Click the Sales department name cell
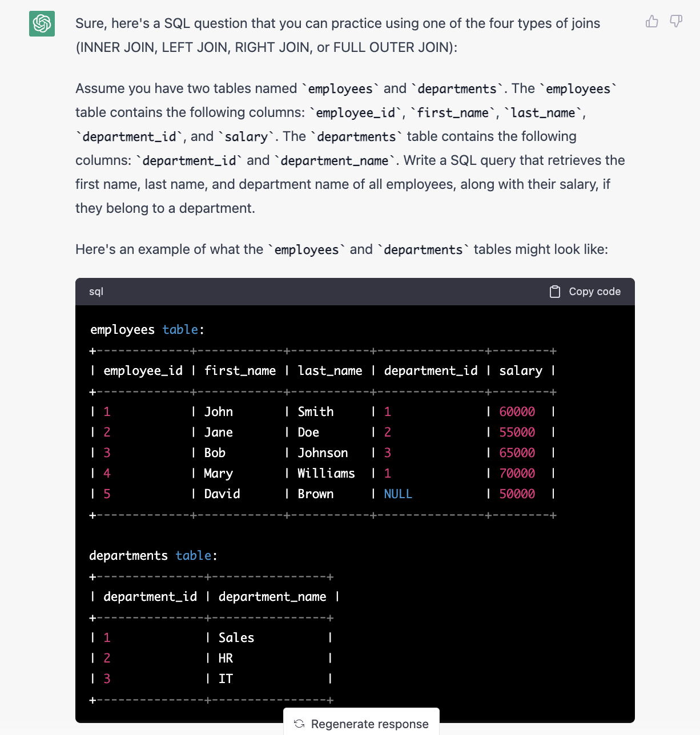 (x=236, y=637)
